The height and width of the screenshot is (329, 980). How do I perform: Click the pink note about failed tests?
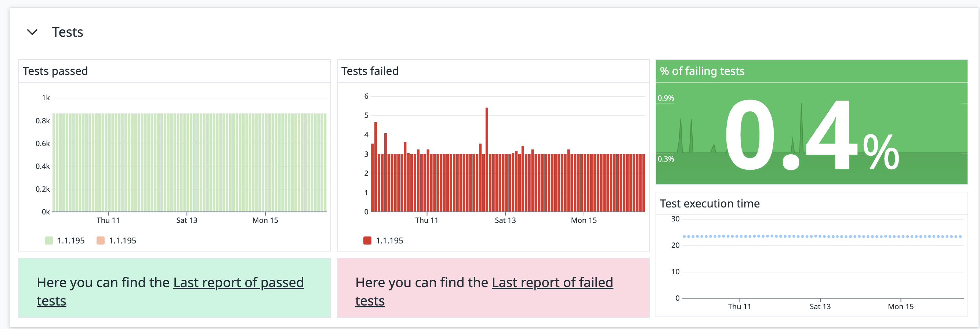pos(493,288)
